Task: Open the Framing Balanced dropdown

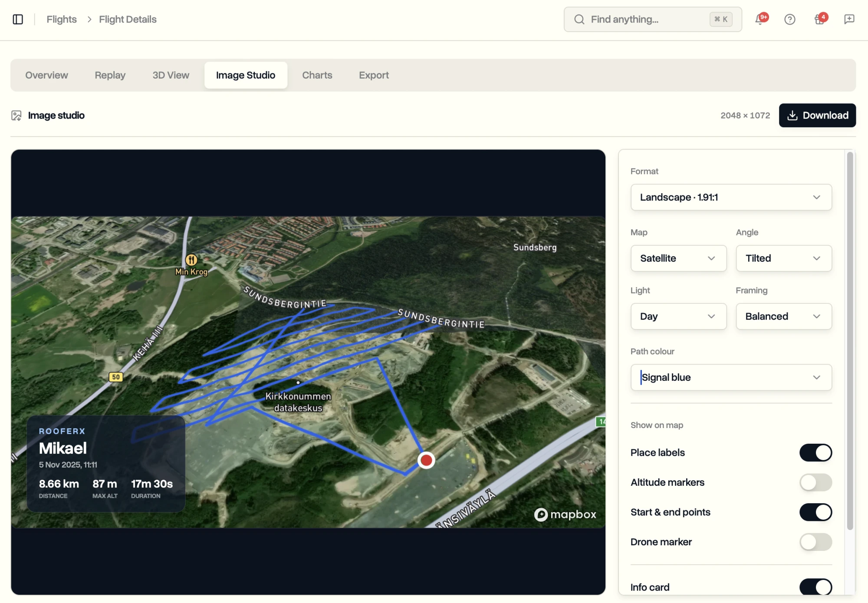Action: point(784,316)
